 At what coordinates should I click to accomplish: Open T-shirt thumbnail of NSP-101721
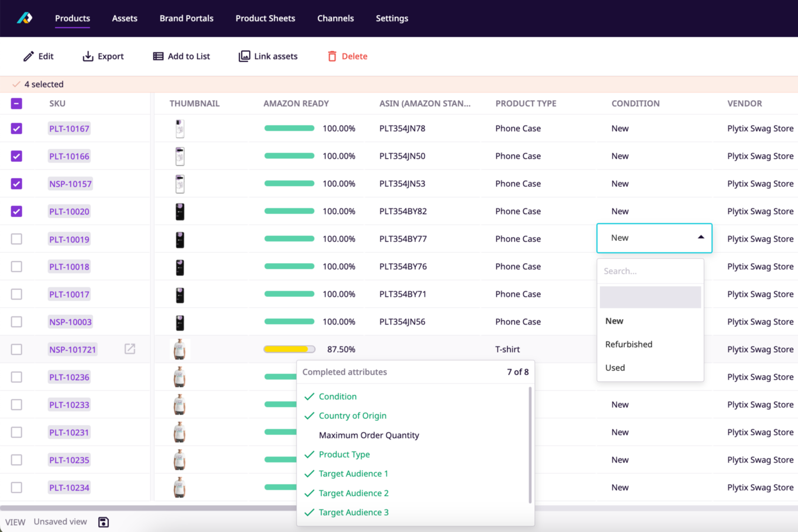180,349
